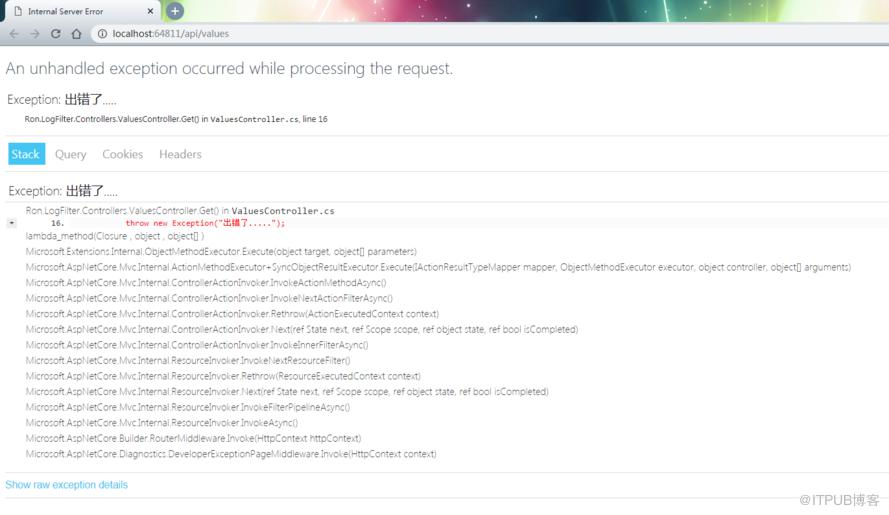Click the ValuesController.cs file name in stack
This screenshot has height=515, width=889.
[x=283, y=211]
